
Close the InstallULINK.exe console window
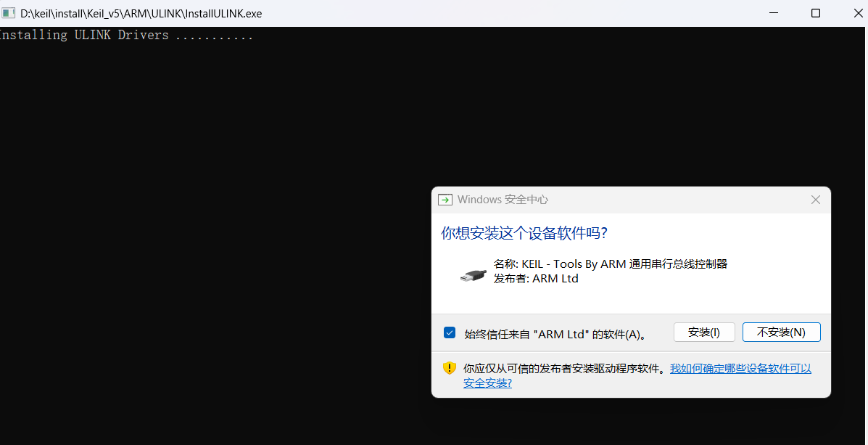[857, 13]
